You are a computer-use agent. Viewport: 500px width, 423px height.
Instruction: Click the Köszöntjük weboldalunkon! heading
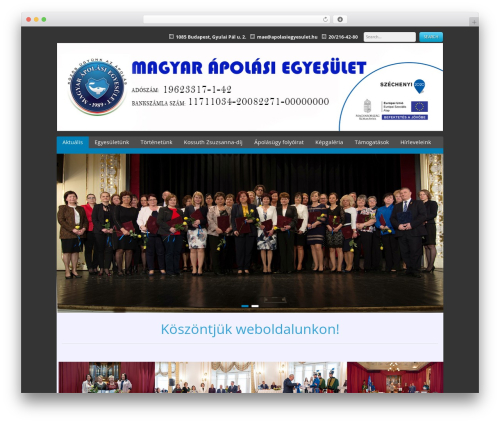(x=250, y=329)
